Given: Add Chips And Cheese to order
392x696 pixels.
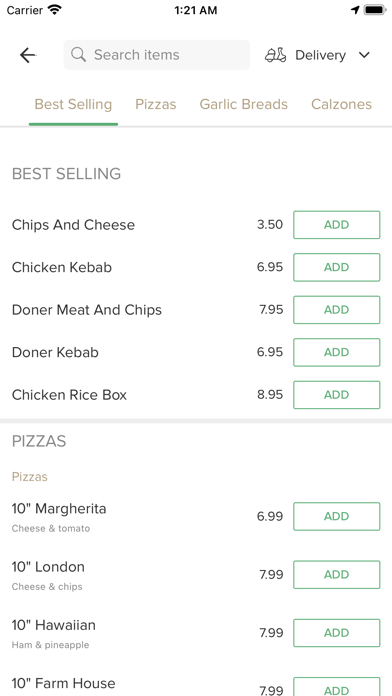Looking at the screenshot, I should click(337, 225).
